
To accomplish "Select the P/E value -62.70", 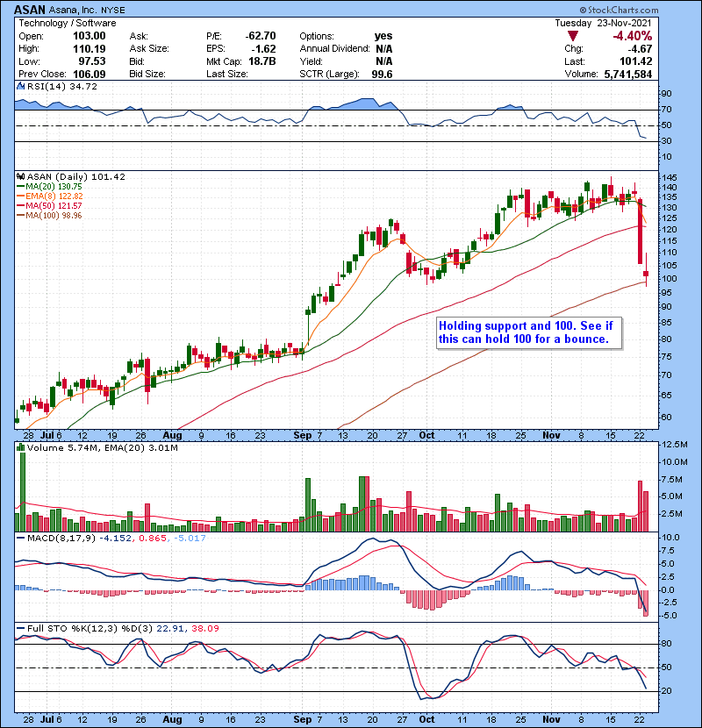I will pyautogui.click(x=261, y=36).
